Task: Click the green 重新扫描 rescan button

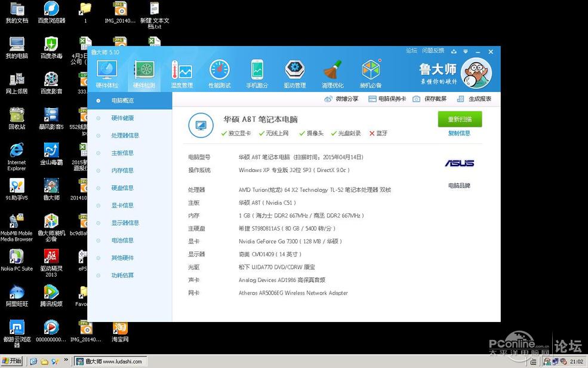Action: pos(460,119)
